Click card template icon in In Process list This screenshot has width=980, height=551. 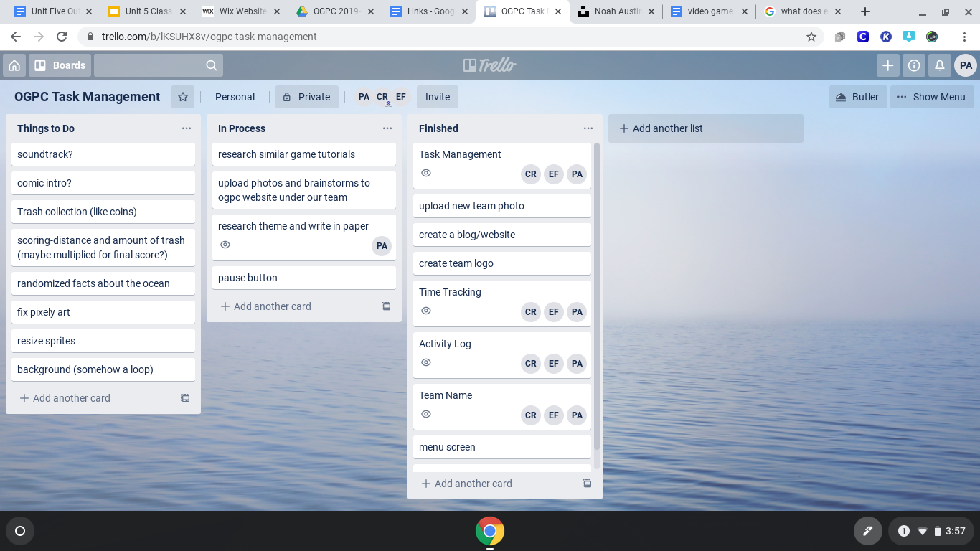[x=386, y=306]
